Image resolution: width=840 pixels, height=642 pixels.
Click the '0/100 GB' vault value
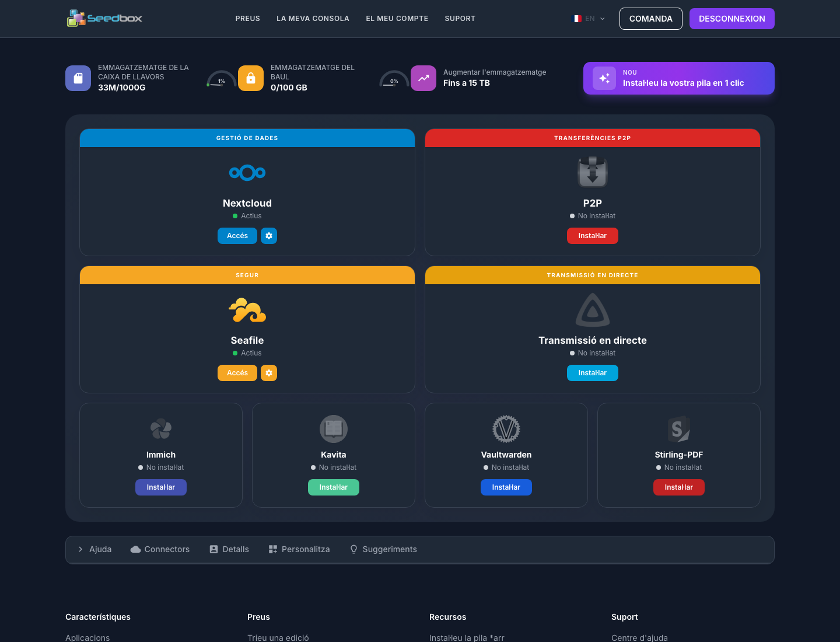tap(289, 88)
